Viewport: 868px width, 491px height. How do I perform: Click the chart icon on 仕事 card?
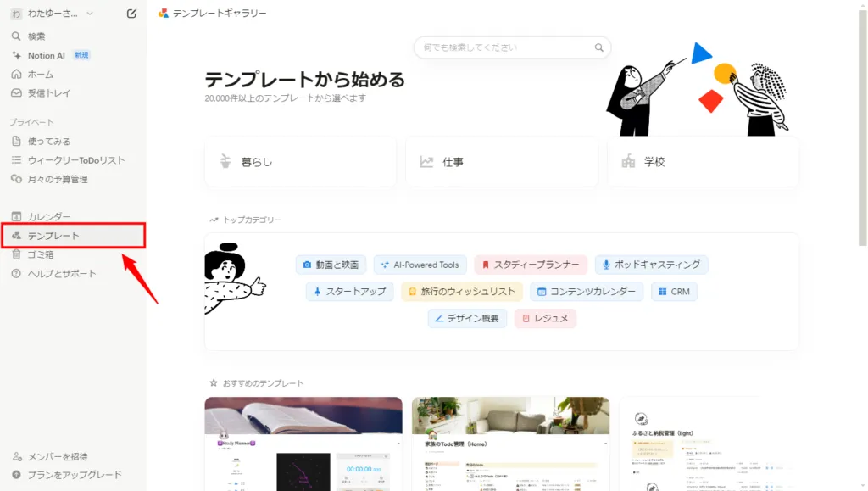pyautogui.click(x=426, y=162)
